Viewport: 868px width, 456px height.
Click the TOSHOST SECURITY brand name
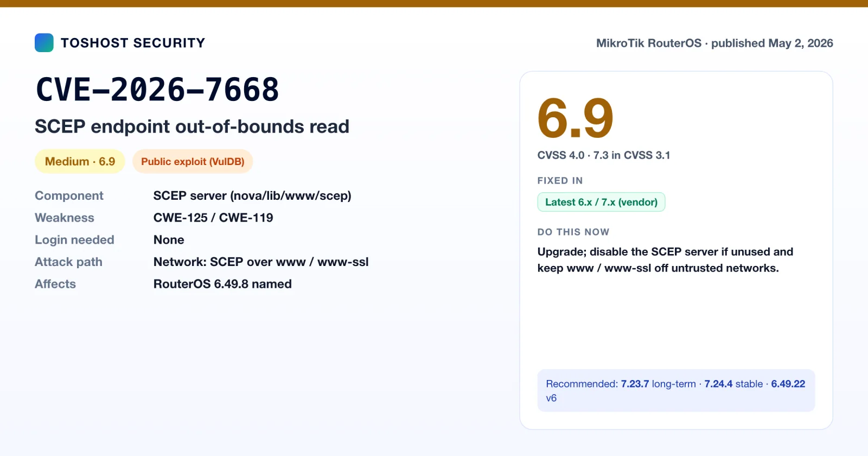133,43
